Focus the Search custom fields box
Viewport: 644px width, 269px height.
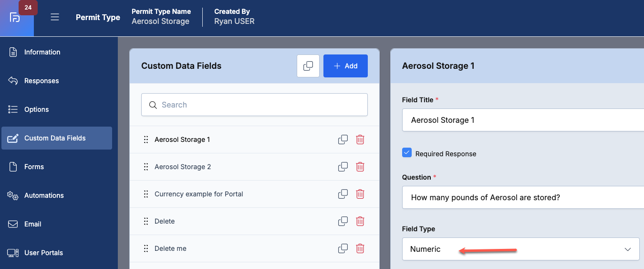(254, 105)
